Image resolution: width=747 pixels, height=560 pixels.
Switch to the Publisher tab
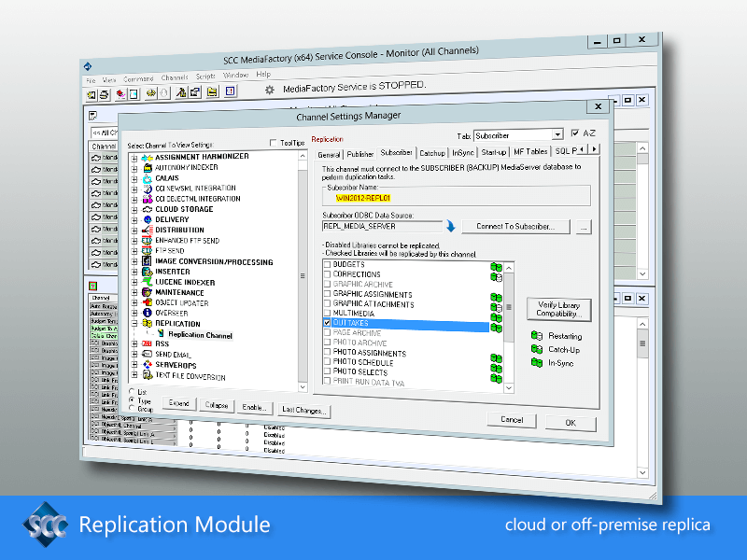pyautogui.click(x=360, y=154)
